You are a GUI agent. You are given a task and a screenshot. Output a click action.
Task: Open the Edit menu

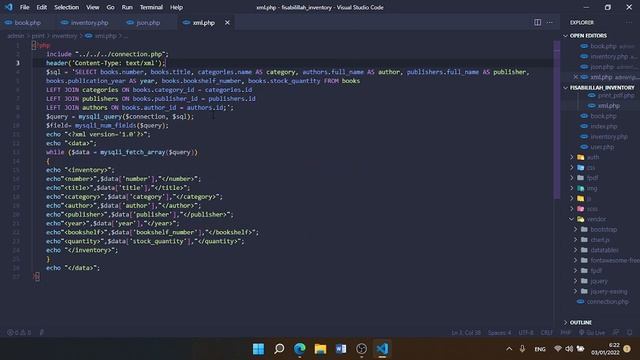click(x=42, y=7)
